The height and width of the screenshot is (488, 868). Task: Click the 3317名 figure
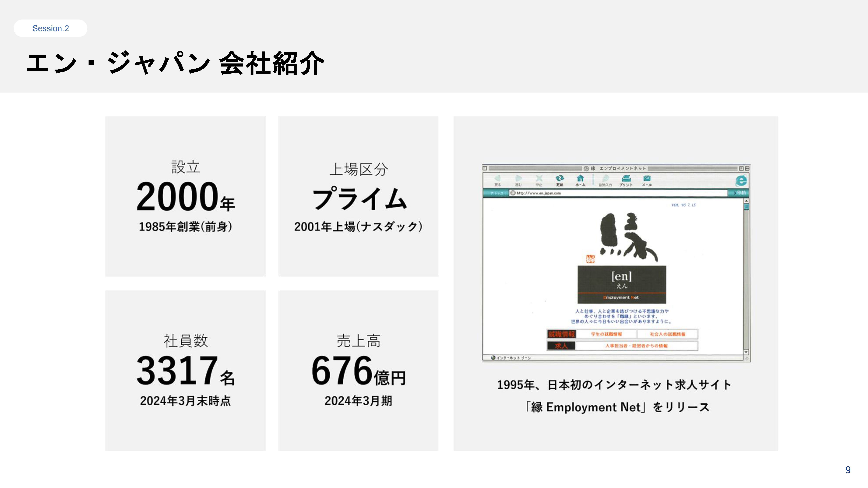click(x=186, y=370)
